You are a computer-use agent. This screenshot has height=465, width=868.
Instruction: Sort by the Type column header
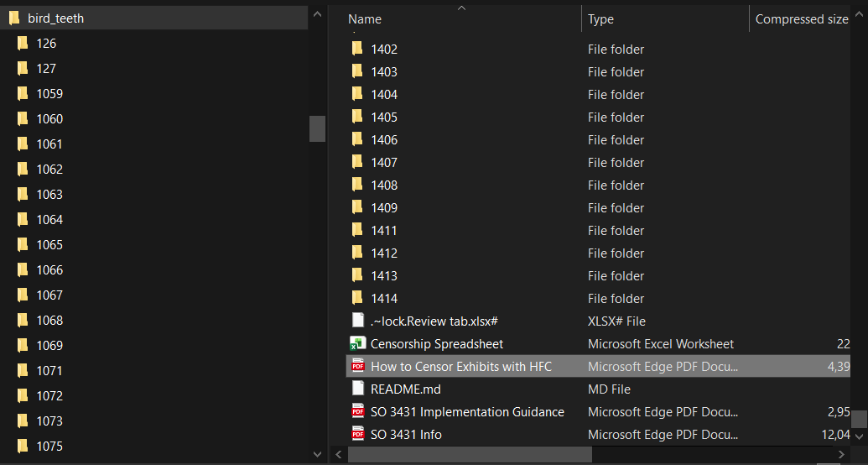pos(600,19)
